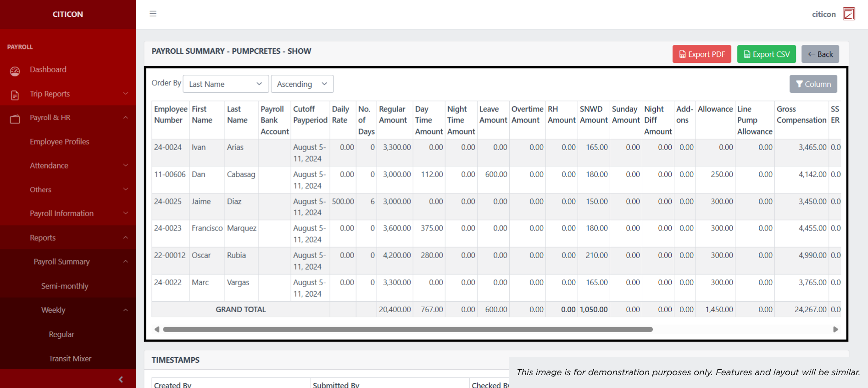Click the left scroll arrow of table
868x388 pixels.
[157, 329]
